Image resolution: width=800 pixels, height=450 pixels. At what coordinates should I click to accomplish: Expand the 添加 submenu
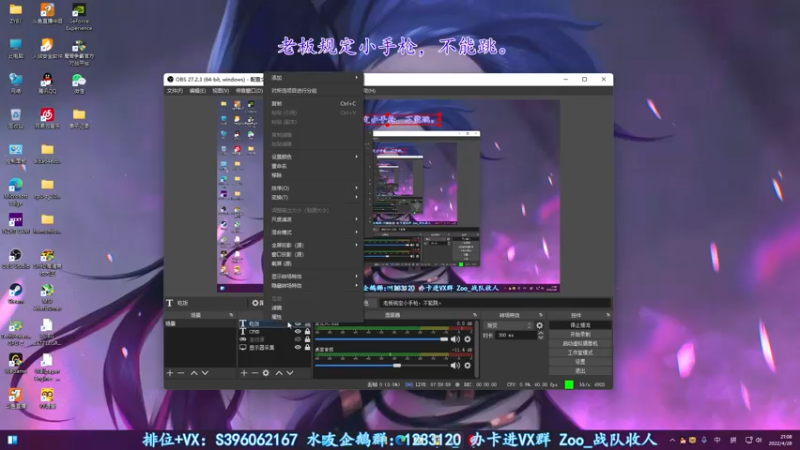[313, 78]
